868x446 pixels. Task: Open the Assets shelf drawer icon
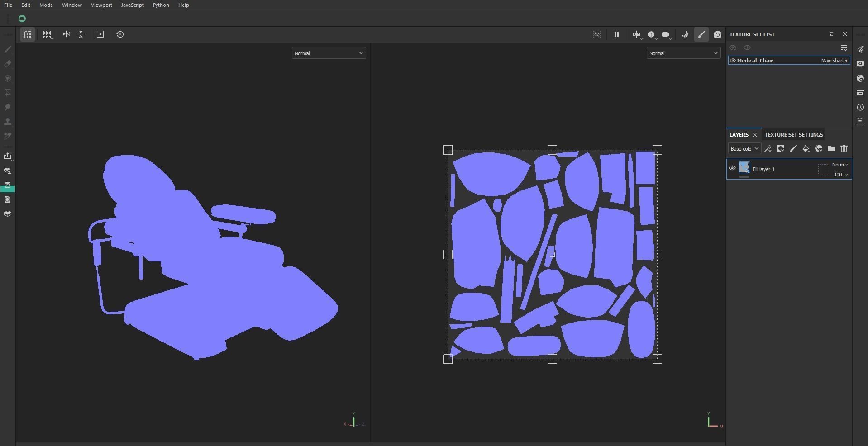pyautogui.click(x=860, y=93)
